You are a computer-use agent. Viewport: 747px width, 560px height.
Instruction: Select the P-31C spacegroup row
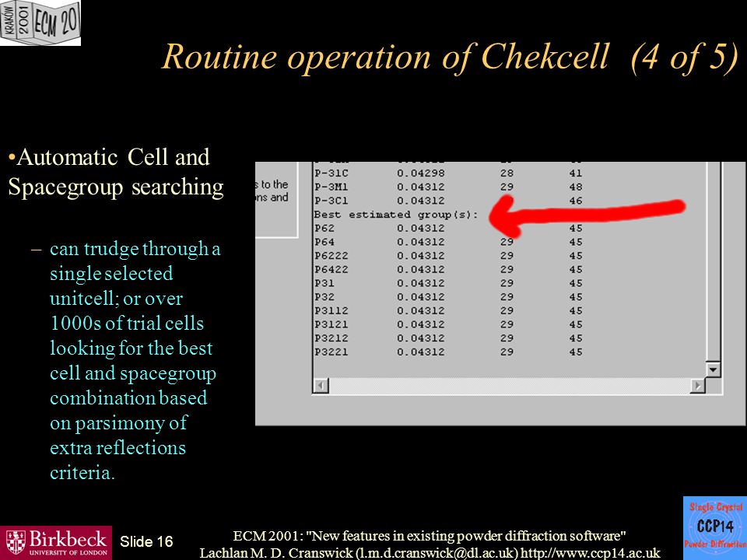click(448, 173)
